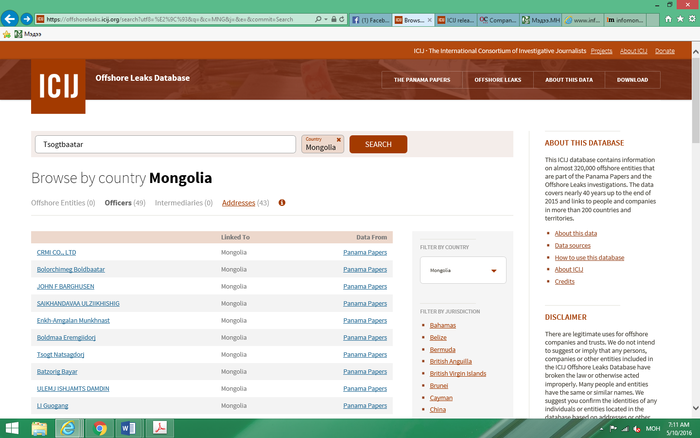Open How to use this database link
The width and height of the screenshot is (700, 438).
589,258
